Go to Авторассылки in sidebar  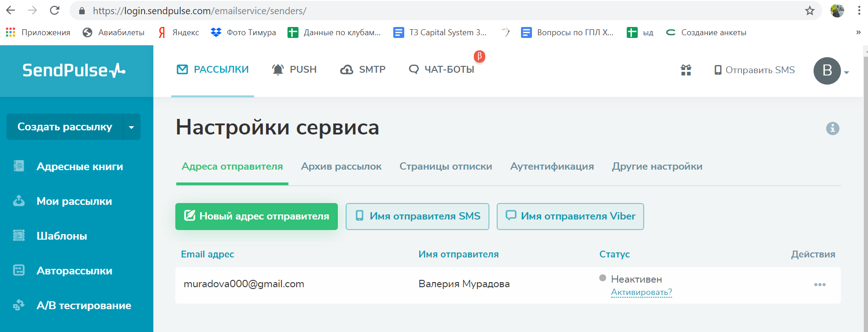pos(74,271)
